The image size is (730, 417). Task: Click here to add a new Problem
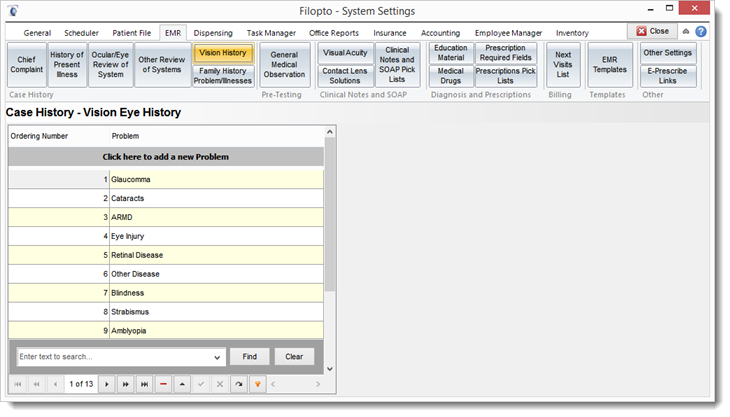(x=166, y=157)
